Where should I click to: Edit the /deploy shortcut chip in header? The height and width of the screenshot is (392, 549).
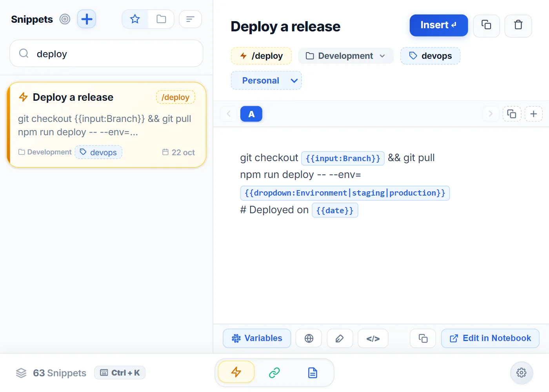pyautogui.click(x=261, y=56)
